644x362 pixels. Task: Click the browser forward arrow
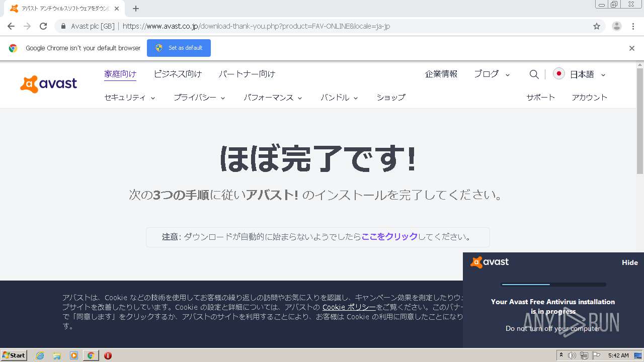(27, 26)
